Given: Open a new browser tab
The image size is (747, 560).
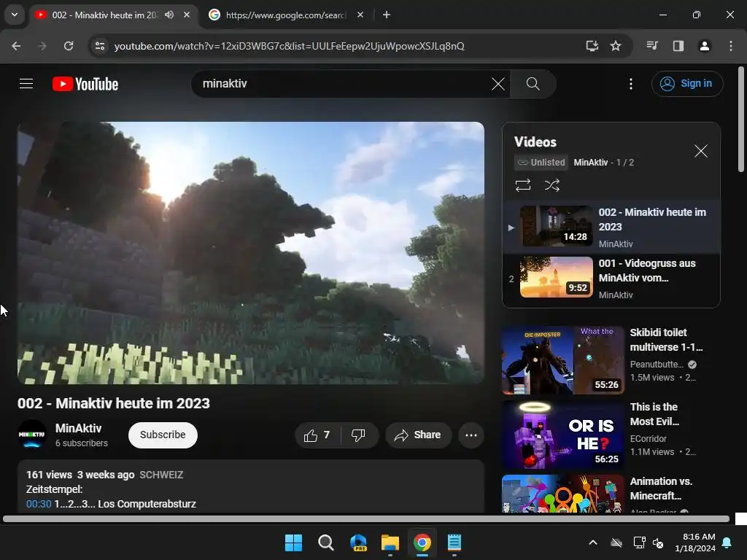Looking at the screenshot, I should (387, 15).
